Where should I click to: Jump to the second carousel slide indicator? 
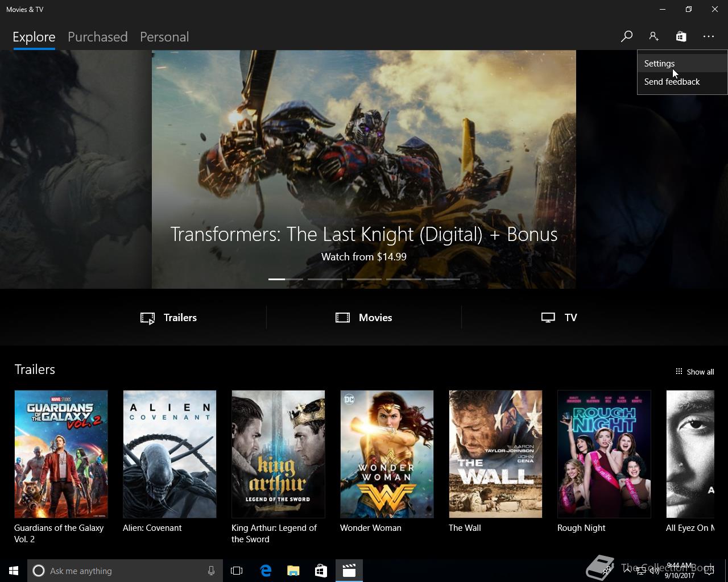pos(325,279)
